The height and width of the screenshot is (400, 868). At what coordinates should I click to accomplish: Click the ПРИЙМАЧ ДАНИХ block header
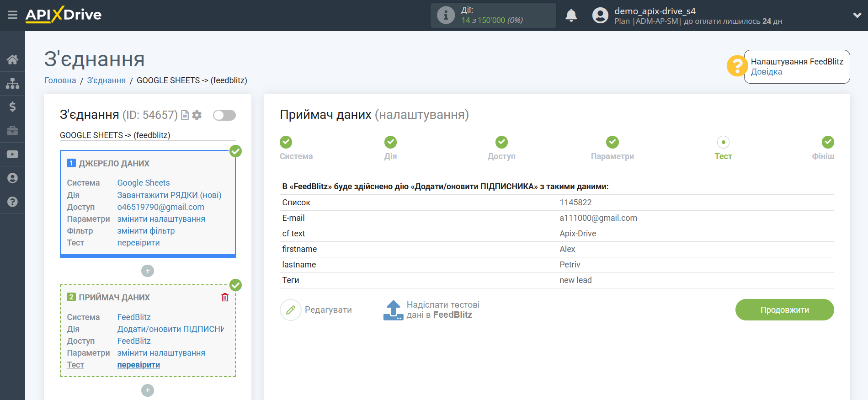coord(114,298)
